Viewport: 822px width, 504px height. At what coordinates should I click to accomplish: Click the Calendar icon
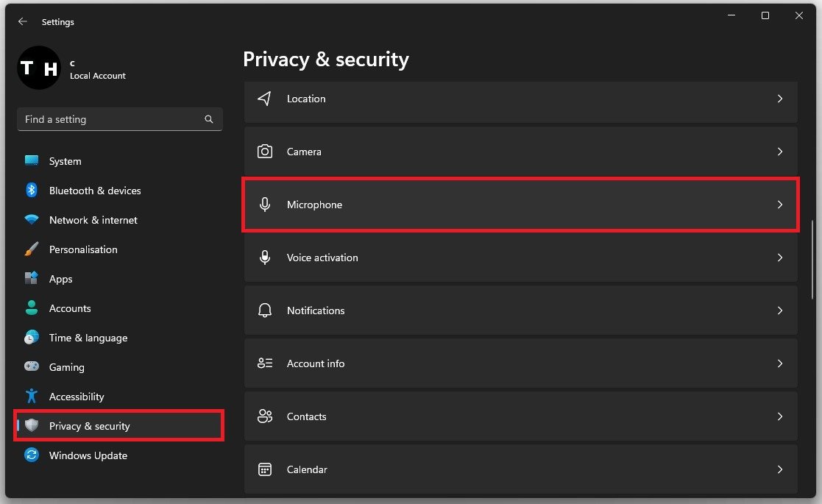coord(265,469)
